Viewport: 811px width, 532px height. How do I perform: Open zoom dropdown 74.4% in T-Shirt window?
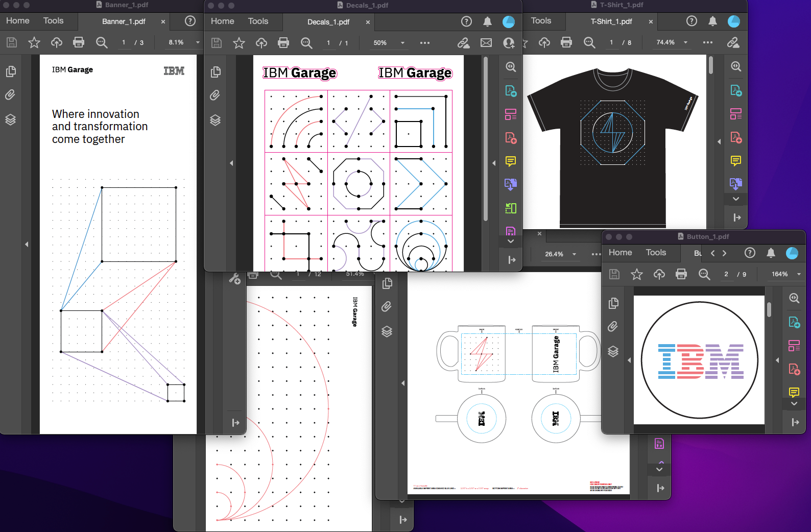(x=686, y=42)
